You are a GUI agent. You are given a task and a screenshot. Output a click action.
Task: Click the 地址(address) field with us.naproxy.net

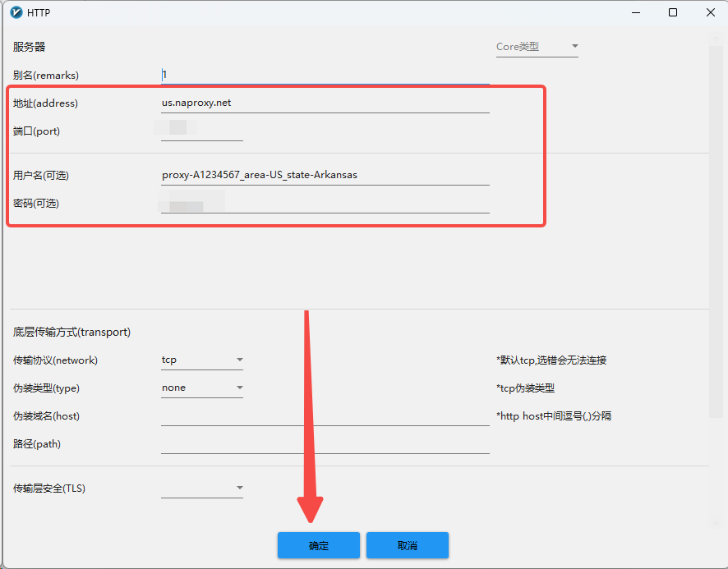point(325,103)
